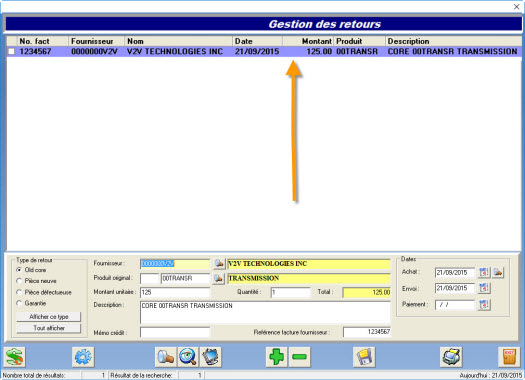Remove return with green minus icon

pos(299,357)
